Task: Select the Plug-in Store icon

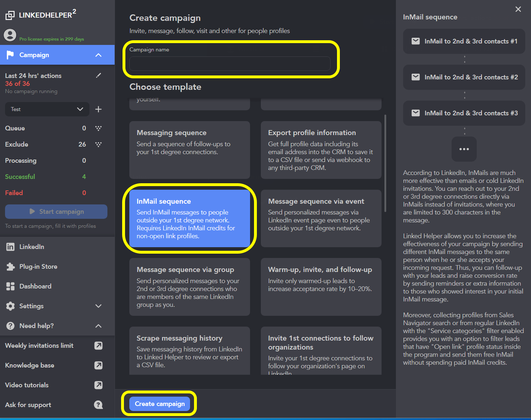Action: click(x=10, y=266)
